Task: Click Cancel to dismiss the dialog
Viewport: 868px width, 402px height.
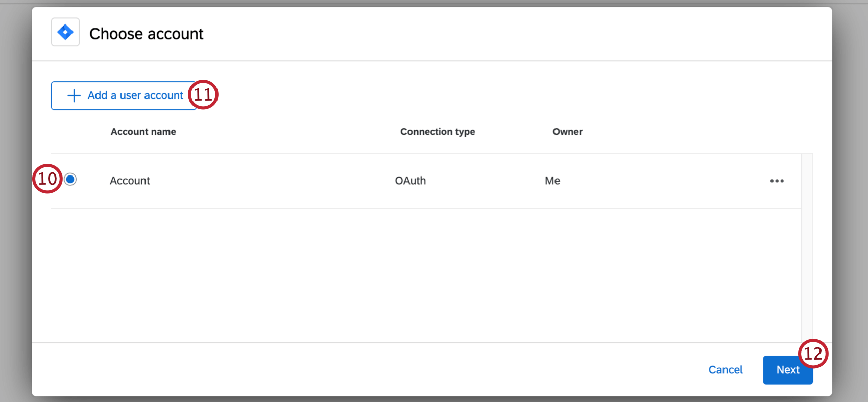Action: click(x=726, y=370)
